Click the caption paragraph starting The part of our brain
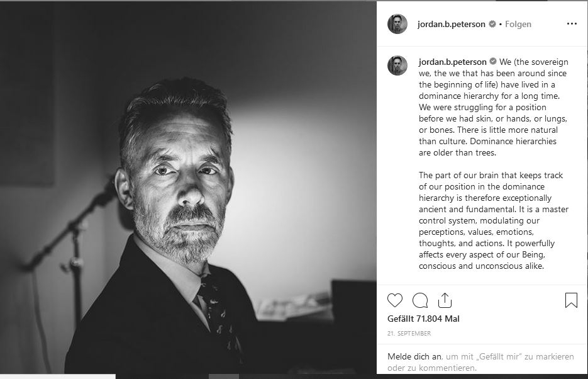Image resolution: width=588 pixels, height=379 pixels. pos(494,220)
